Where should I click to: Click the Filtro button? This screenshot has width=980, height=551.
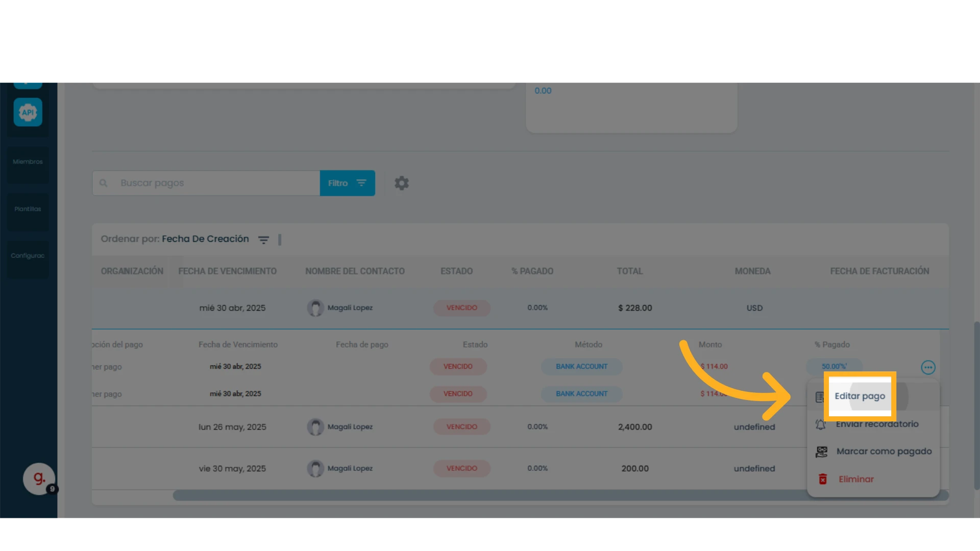347,183
